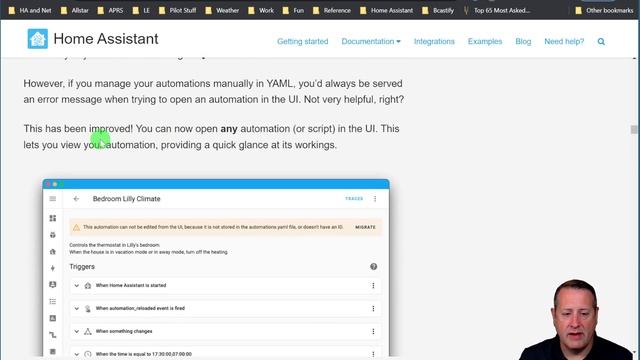The width and height of the screenshot is (640, 360).
Task: Expand the When something changes trigger
Action: 76,331
